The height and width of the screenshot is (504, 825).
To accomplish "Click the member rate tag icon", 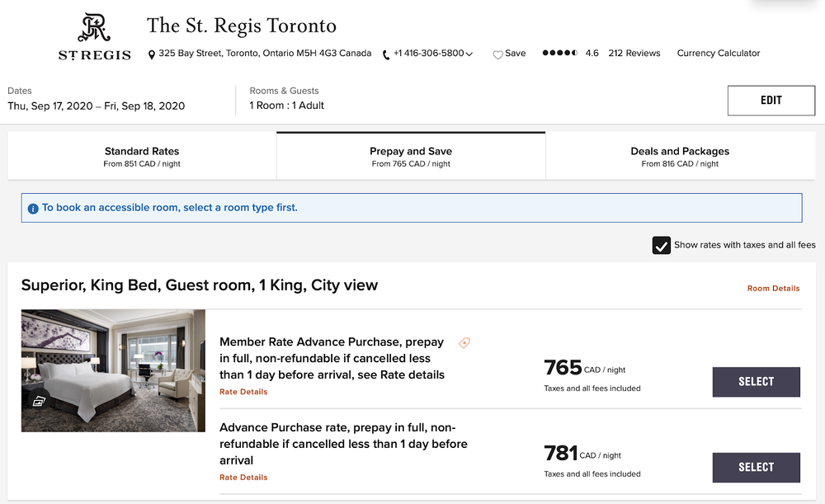I will point(464,343).
